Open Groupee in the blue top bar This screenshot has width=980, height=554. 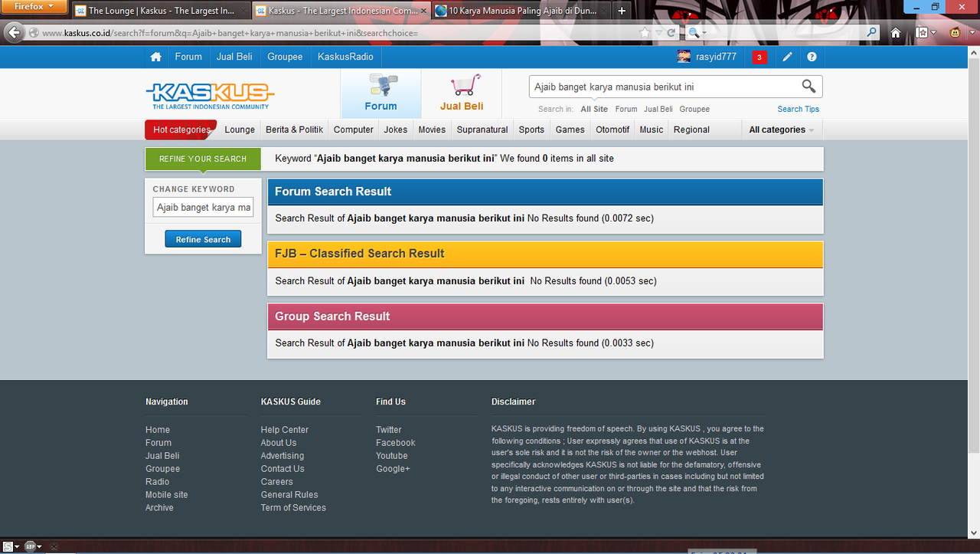click(x=285, y=57)
